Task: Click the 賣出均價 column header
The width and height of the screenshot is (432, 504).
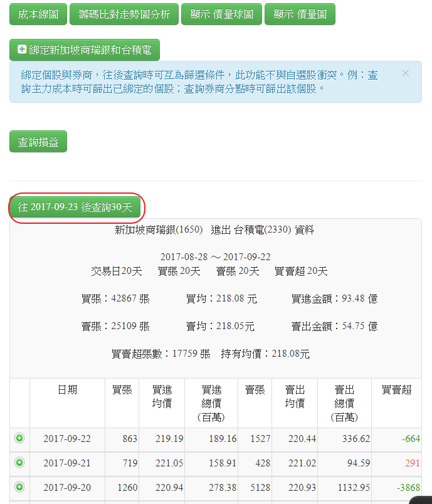Action: tap(295, 397)
